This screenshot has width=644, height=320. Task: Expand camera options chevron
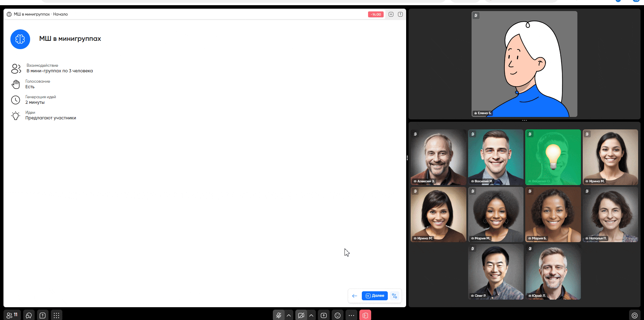click(x=311, y=315)
